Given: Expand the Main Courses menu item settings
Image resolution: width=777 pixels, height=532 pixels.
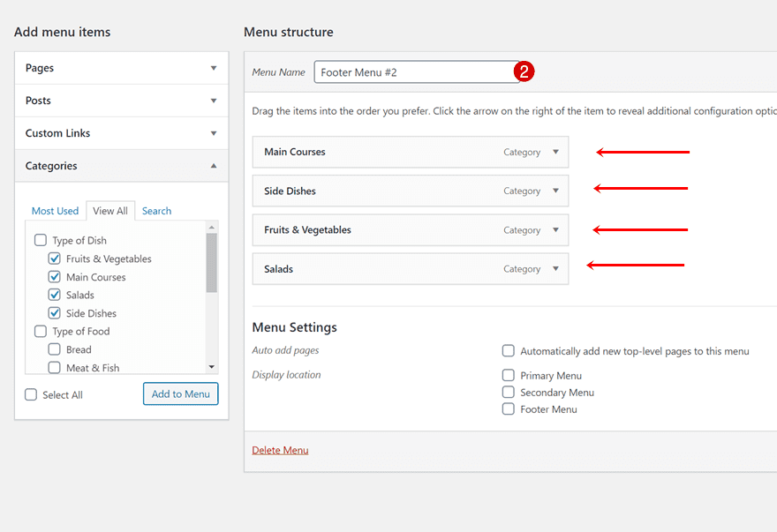Looking at the screenshot, I should click(x=556, y=152).
